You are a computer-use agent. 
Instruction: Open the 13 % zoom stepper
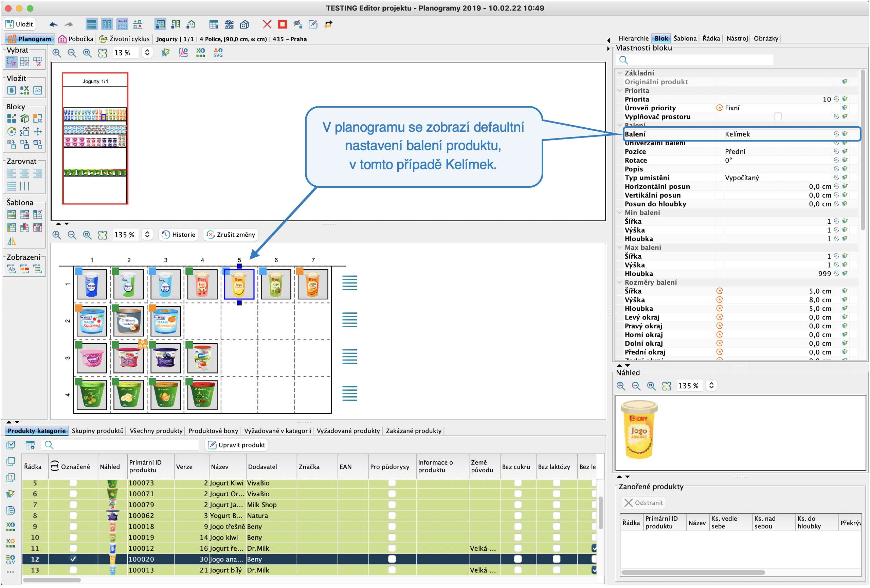click(x=147, y=53)
